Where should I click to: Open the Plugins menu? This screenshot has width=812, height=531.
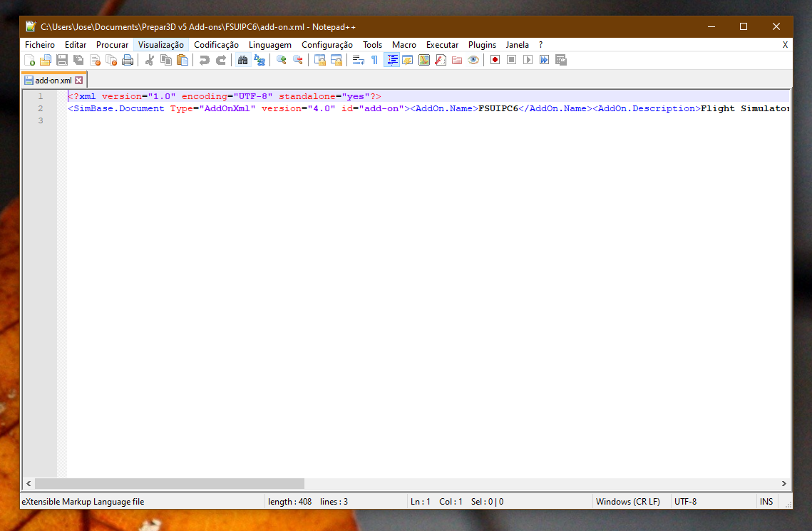[x=482, y=45]
